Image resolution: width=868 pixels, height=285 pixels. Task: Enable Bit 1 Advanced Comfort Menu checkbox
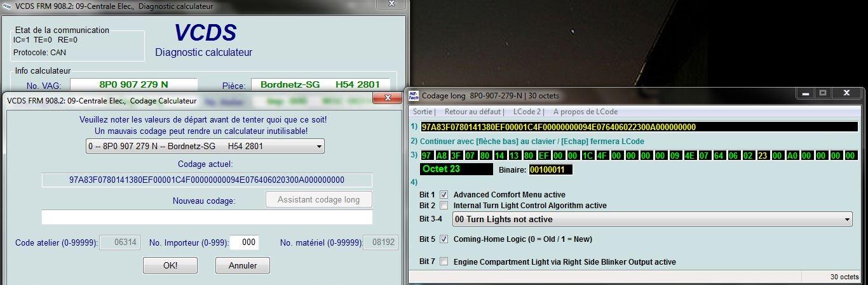tap(444, 194)
